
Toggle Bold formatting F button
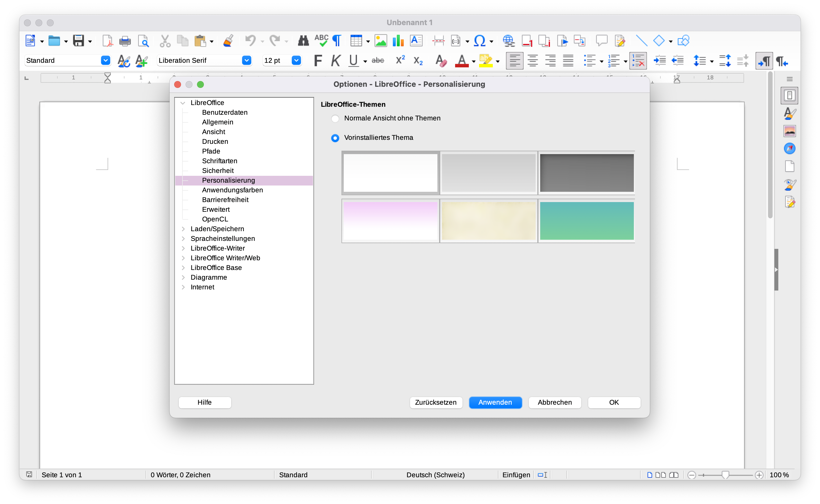tap(318, 61)
